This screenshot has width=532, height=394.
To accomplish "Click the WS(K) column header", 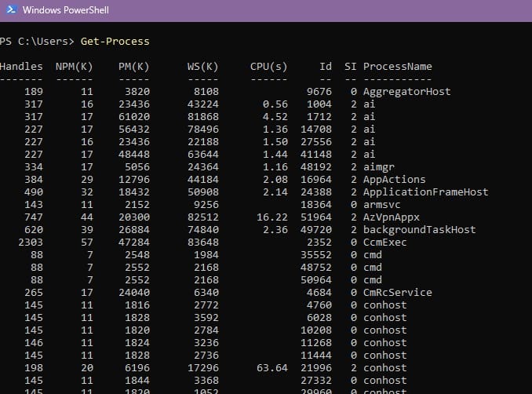I will [x=202, y=67].
